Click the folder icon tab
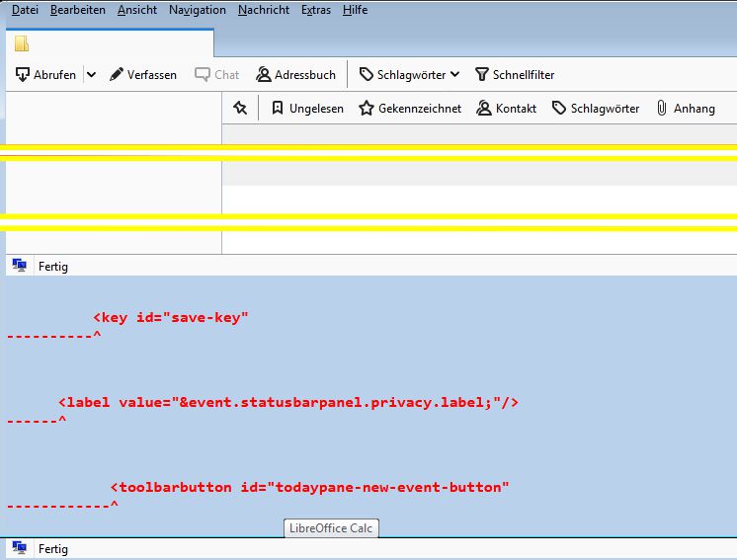Viewport: 737px width, 560px height. 22,43
